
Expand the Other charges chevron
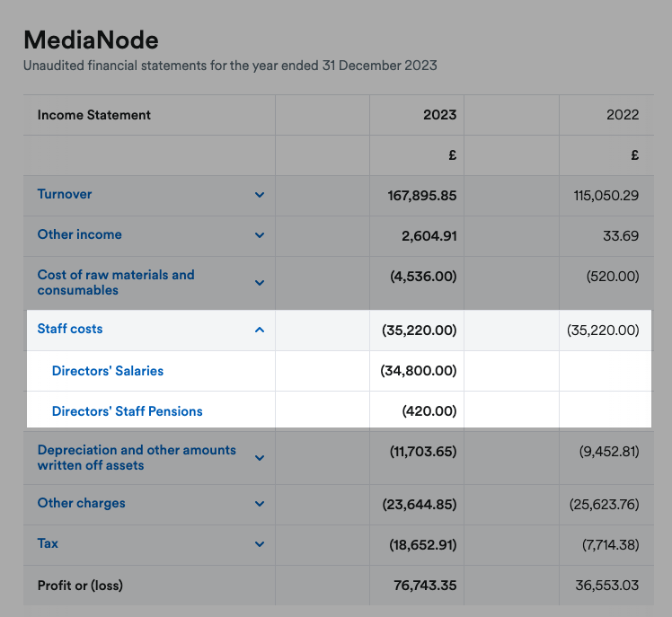pos(260,504)
